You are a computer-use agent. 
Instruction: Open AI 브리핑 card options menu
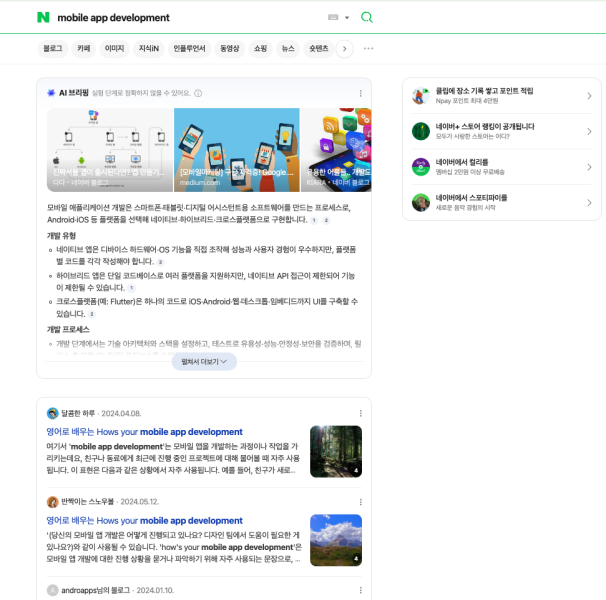pos(360,93)
